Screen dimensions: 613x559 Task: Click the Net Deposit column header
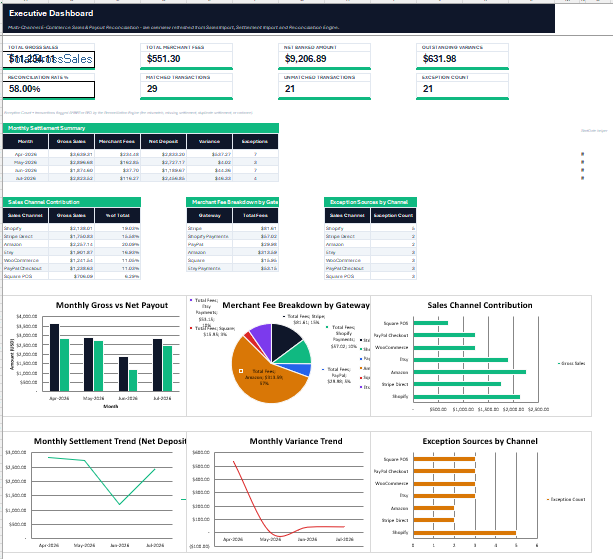[163, 142]
